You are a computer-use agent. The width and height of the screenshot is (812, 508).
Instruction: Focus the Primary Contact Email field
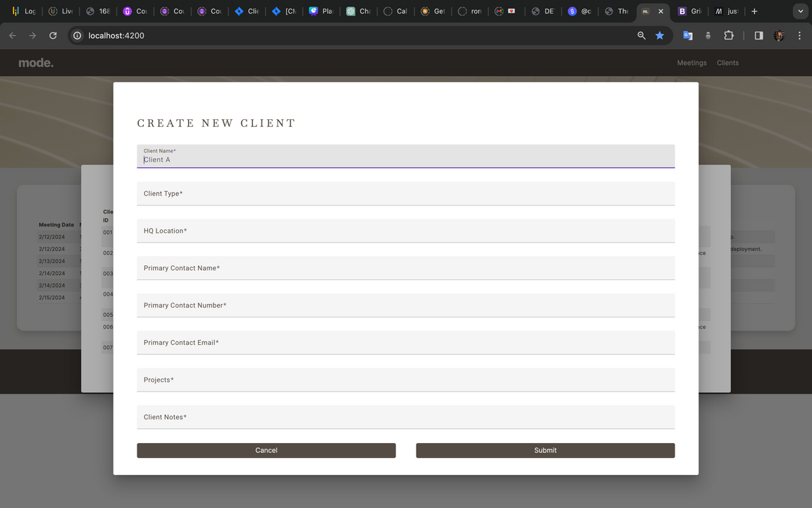point(405,343)
